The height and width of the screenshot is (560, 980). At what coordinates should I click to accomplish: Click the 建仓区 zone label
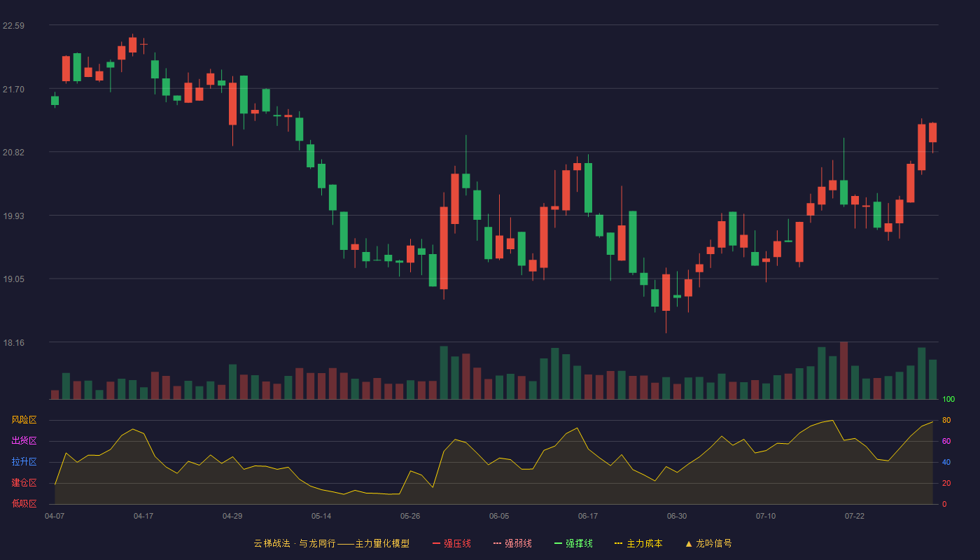(24, 483)
